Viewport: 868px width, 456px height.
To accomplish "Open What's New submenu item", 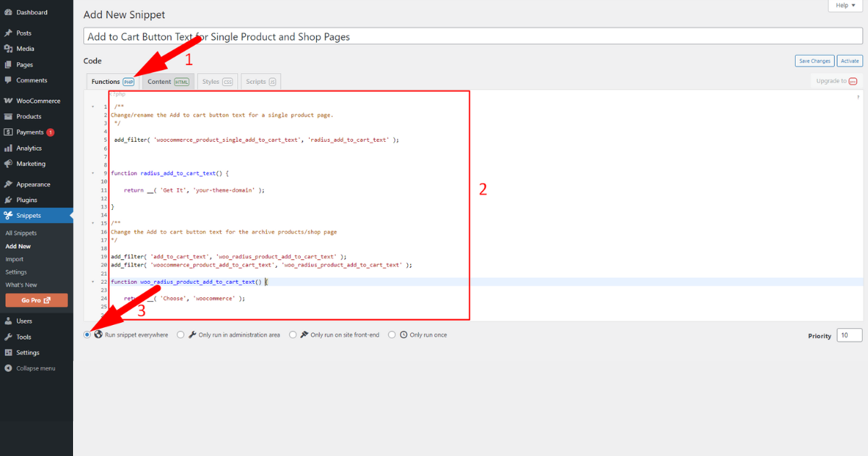I will coord(21,285).
